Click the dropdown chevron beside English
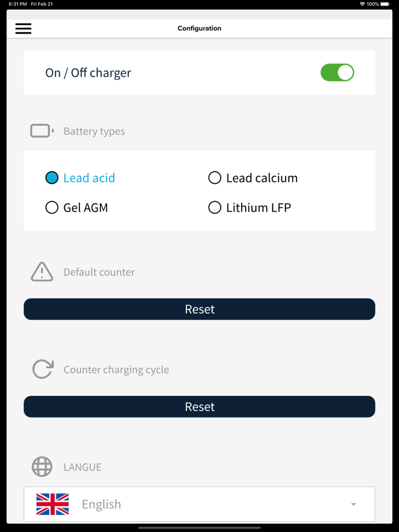Screen dimensions: 399x532 (353, 504)
